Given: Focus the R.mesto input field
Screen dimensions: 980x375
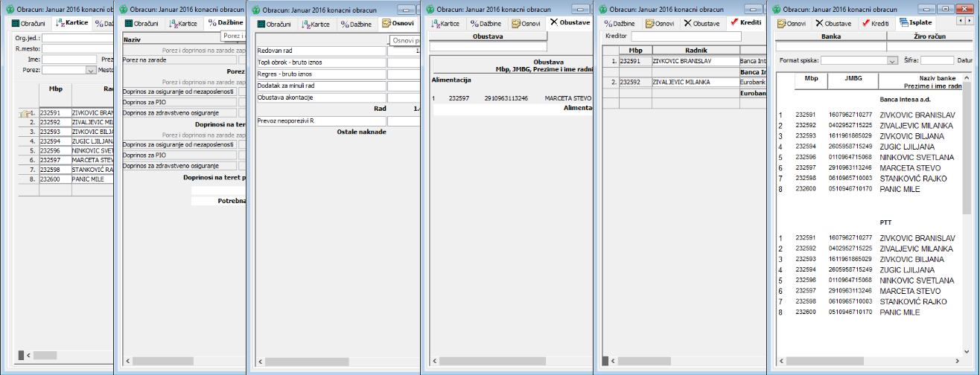Looking at the screenshot, I should coord(77,48).
